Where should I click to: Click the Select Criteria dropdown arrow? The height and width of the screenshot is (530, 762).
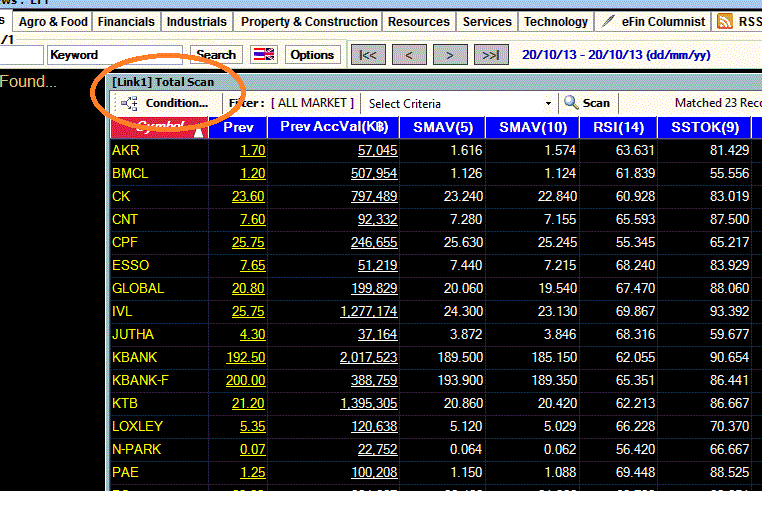(x=548, y=103)
